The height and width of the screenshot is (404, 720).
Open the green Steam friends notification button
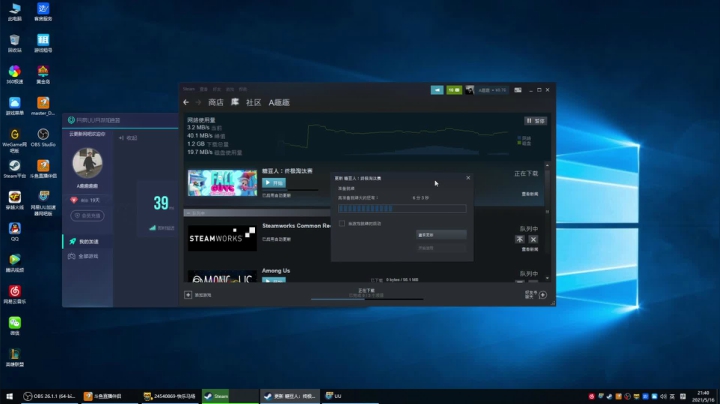point(454,90)
